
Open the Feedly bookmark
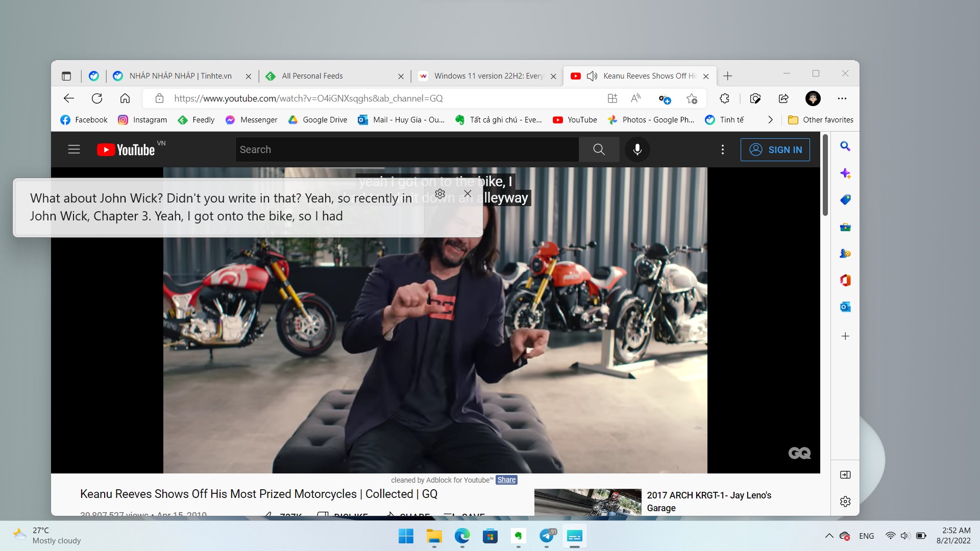point(196,120)
